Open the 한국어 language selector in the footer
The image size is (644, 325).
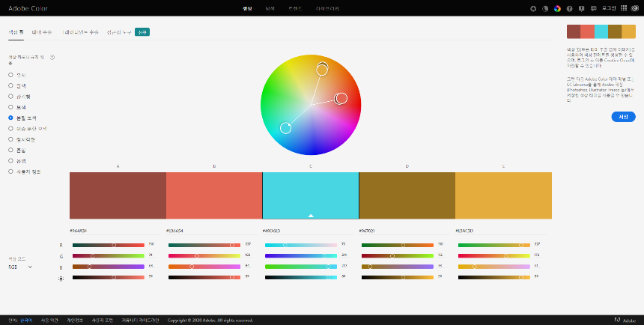[x=26, y=320]
